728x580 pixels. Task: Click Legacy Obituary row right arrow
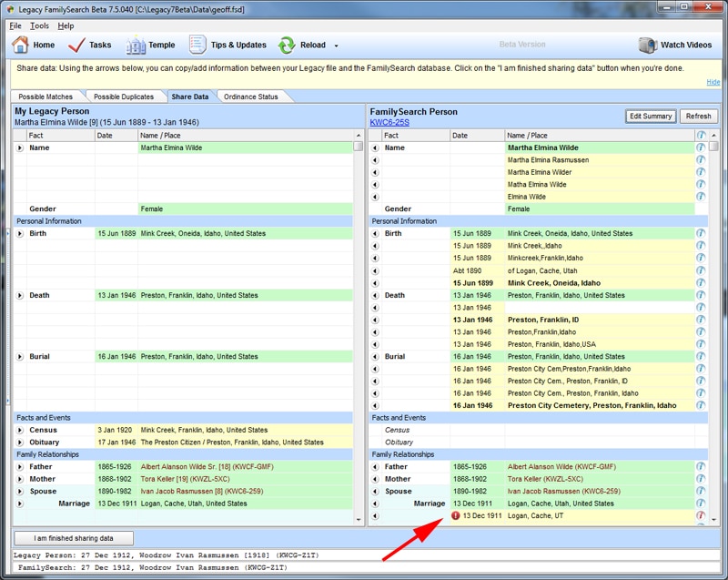tap(19, 443)
